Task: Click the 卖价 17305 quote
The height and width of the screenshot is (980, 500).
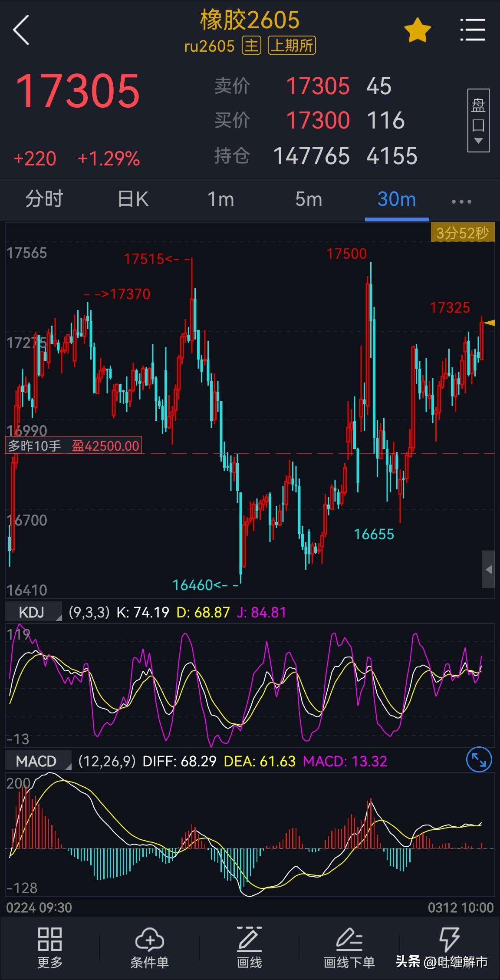Action: tap(318, 86)
